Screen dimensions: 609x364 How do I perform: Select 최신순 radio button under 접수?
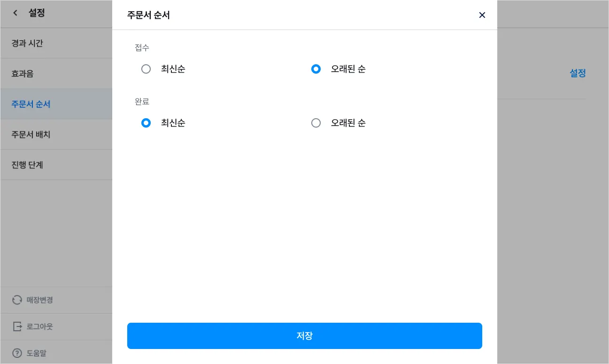(146, 69)
